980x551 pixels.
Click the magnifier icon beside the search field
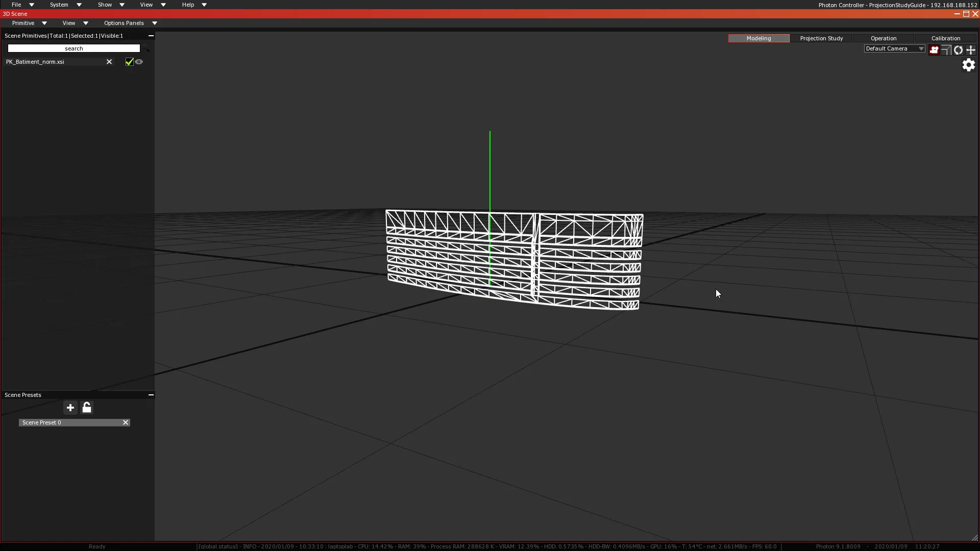145,48
